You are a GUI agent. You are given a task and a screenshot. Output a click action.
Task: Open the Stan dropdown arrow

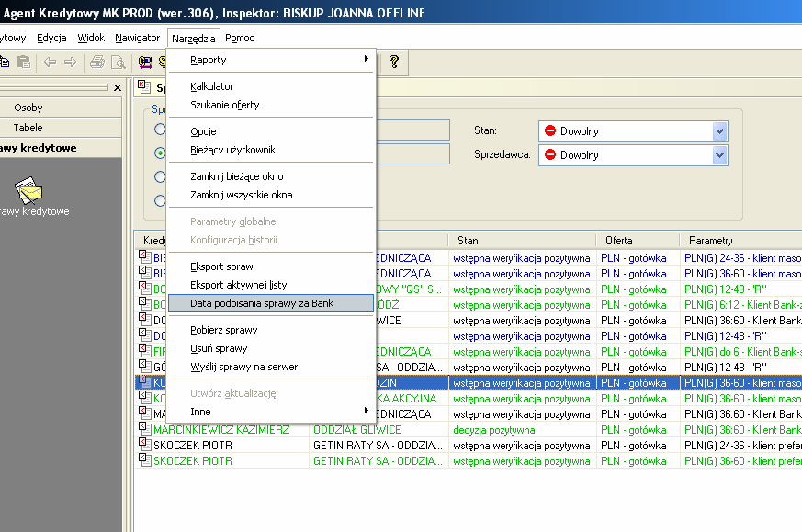coord(719,131)
